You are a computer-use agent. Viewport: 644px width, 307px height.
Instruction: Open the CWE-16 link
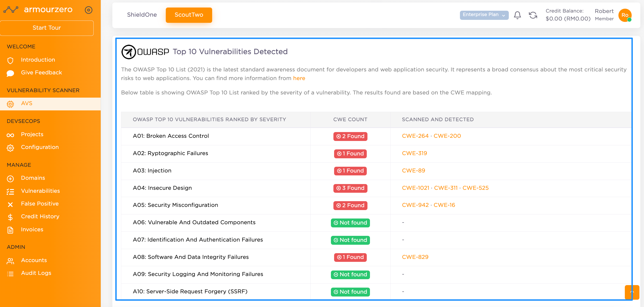coord(444,205)
